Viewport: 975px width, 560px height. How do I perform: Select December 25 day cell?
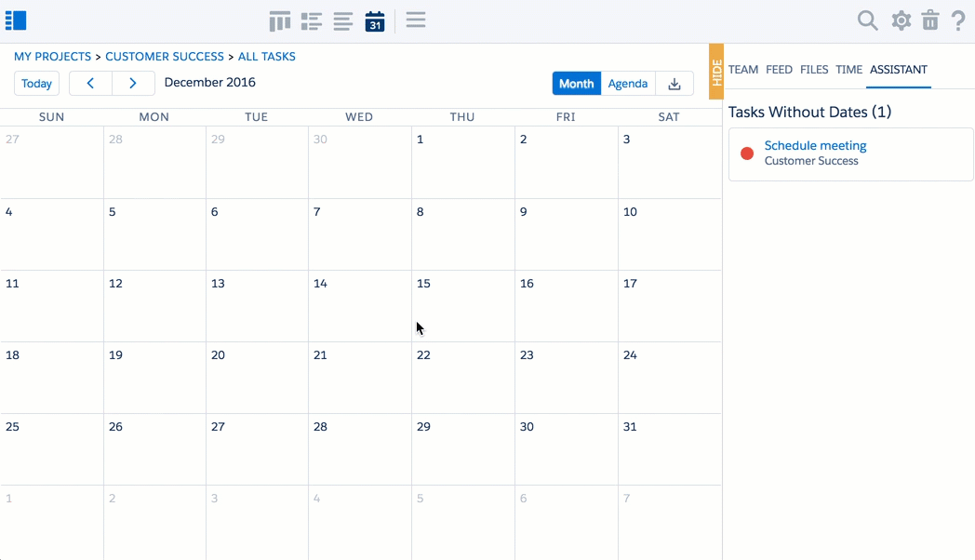51,449
